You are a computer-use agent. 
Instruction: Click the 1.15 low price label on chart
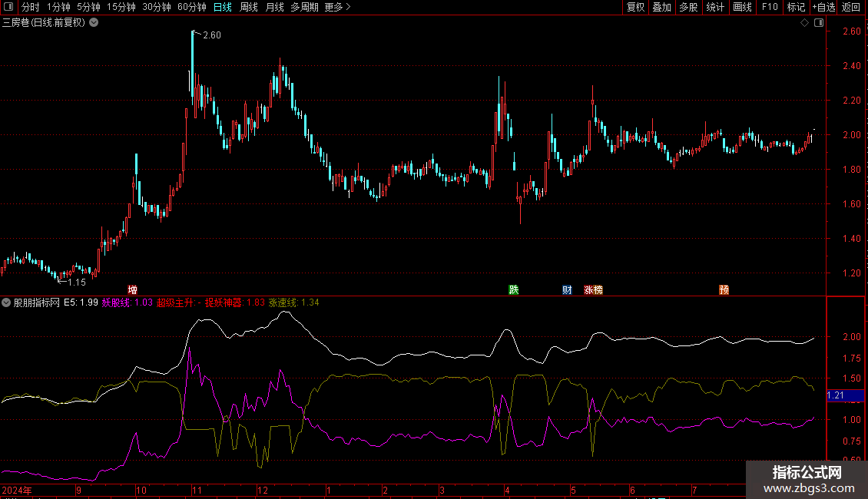pyautogui.click(x=76, y=283)
